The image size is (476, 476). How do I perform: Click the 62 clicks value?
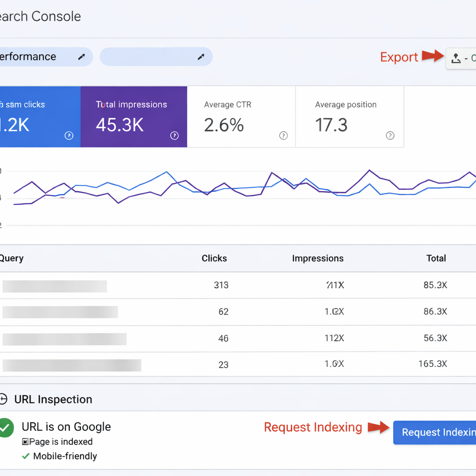coord(224,312)
